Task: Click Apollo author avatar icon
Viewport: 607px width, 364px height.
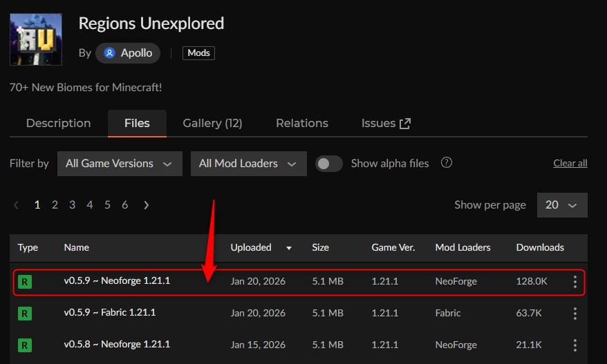Action: (109, 53)
